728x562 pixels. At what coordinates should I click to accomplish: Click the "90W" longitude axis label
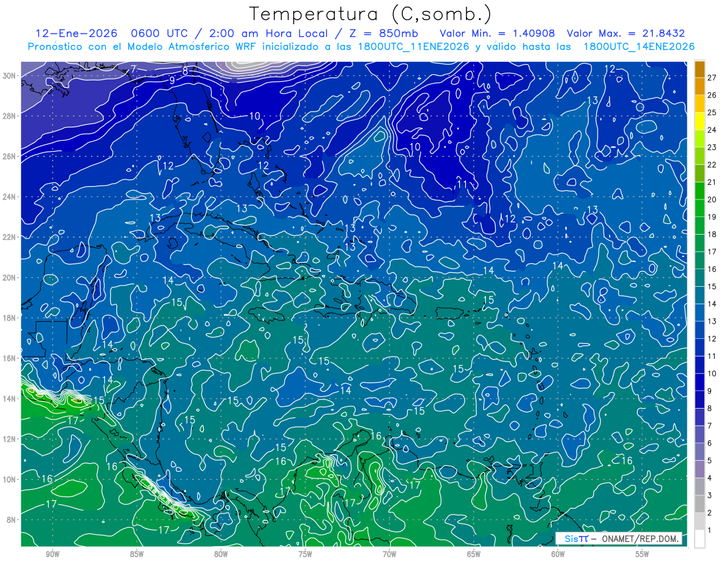tap(52, 554)
